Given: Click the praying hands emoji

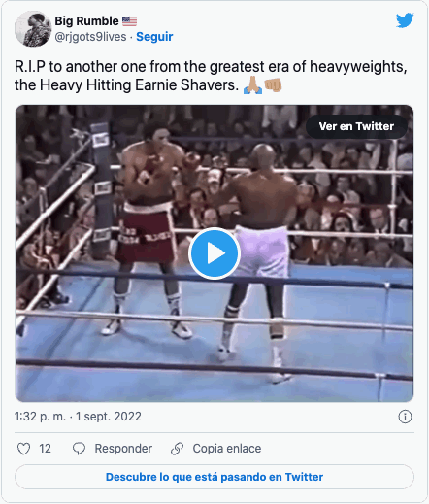Looking at the screenshot, I should (x=252, y=85).
